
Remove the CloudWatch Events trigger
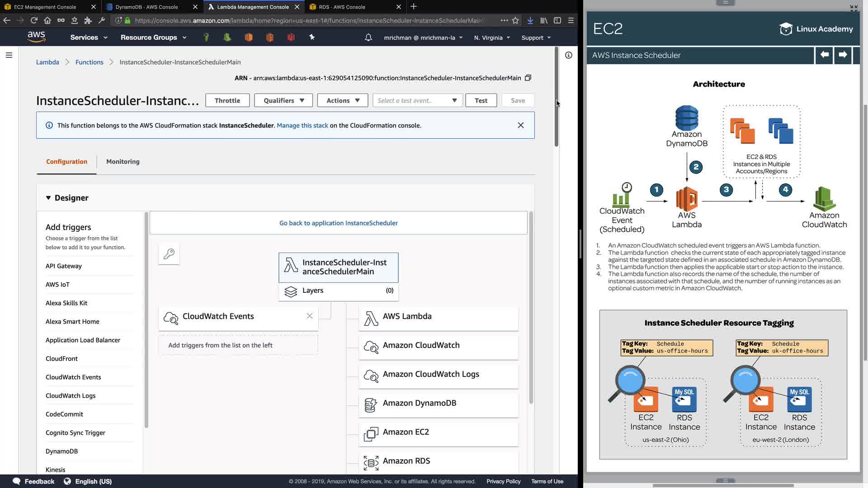coord(310,316)
